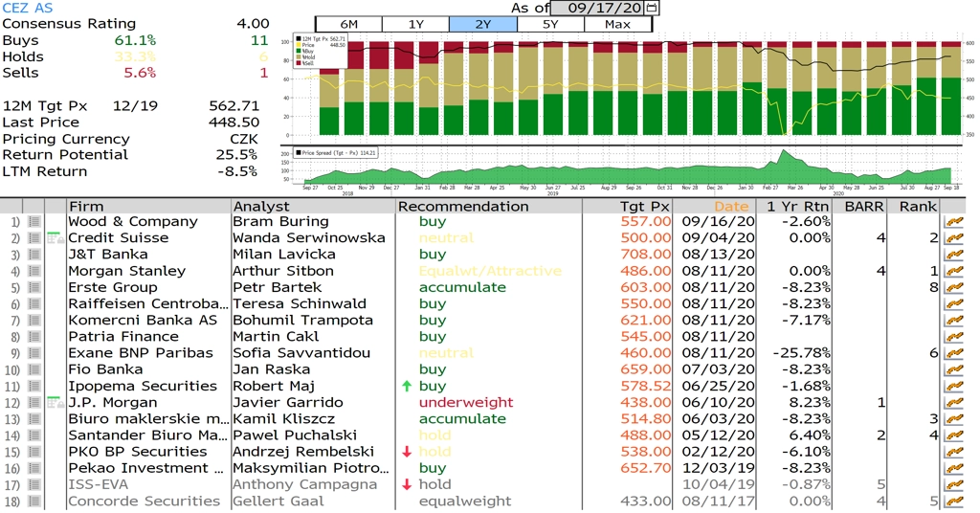Viewport: 980px width, 513px height.
Task: Open the calendar picker beside the As of date
Action: (652, 8)
